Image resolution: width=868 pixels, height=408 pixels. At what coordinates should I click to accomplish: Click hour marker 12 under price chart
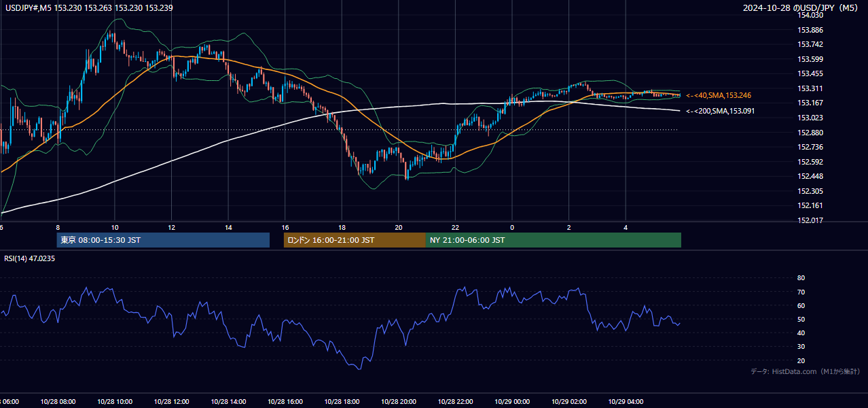click(x=171, y=228)
